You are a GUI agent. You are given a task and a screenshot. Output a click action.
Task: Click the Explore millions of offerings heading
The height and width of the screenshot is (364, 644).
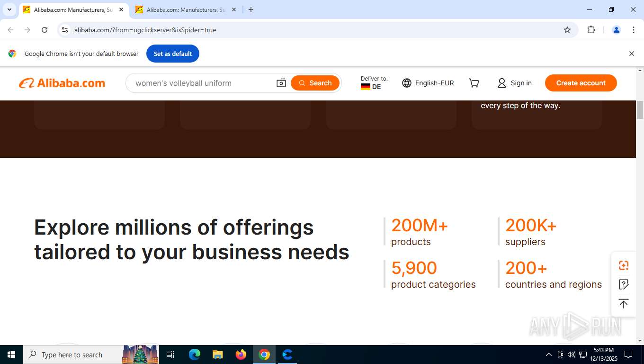coord(192,240)
